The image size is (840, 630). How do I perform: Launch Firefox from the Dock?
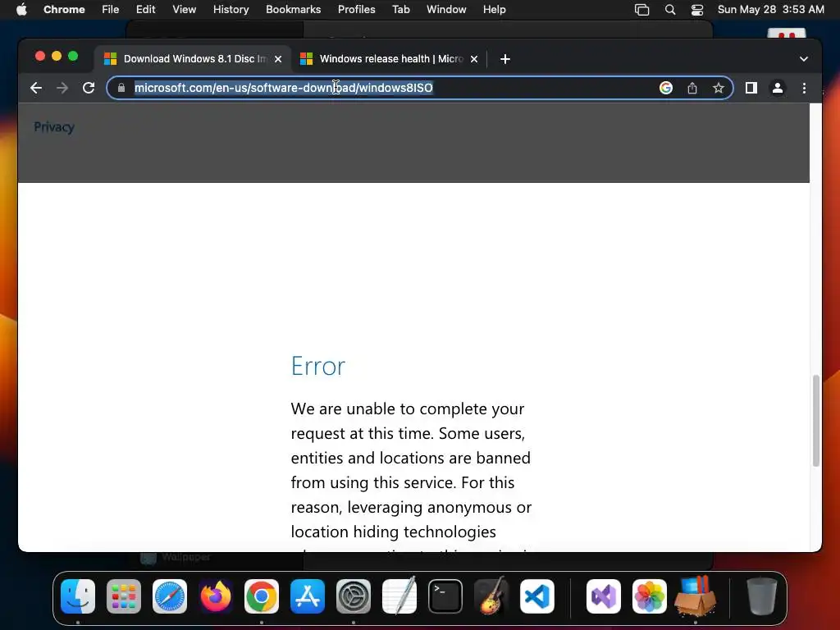(x=216, y=596)
